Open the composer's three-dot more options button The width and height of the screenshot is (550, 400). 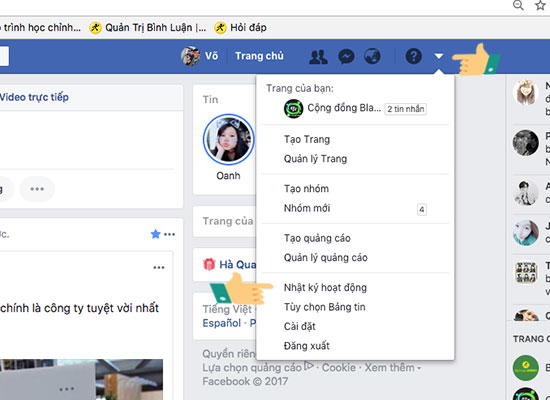(37, 189)
